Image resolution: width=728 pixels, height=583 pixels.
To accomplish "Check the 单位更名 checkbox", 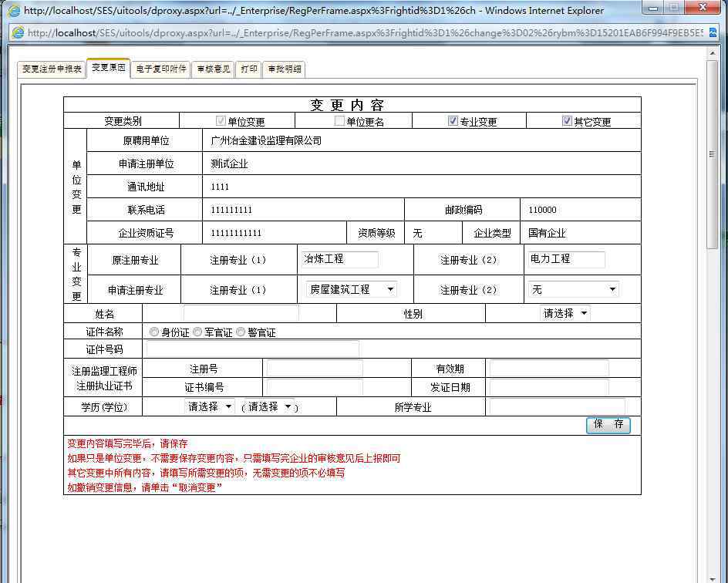I will [x=339, y=120].
